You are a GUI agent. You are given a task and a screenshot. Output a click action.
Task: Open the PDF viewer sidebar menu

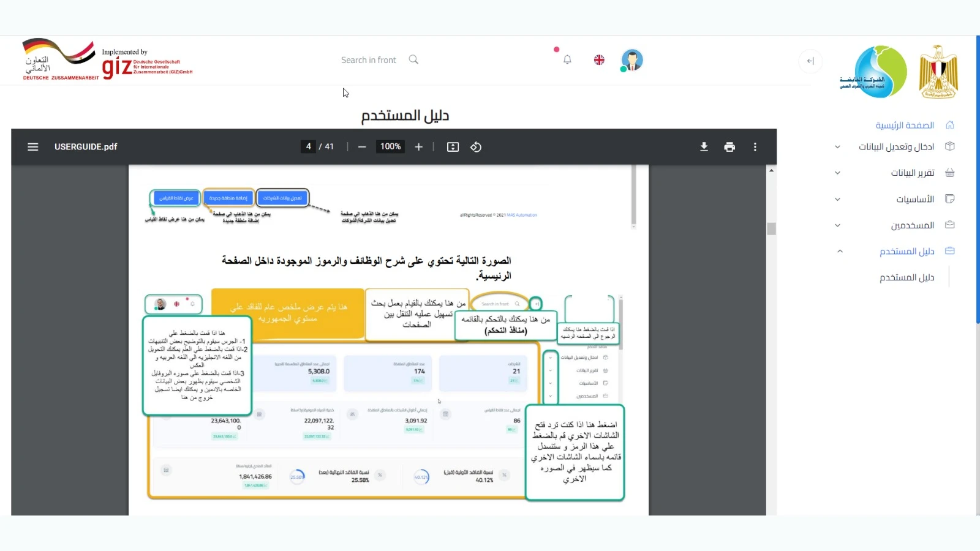pos(33,147)
